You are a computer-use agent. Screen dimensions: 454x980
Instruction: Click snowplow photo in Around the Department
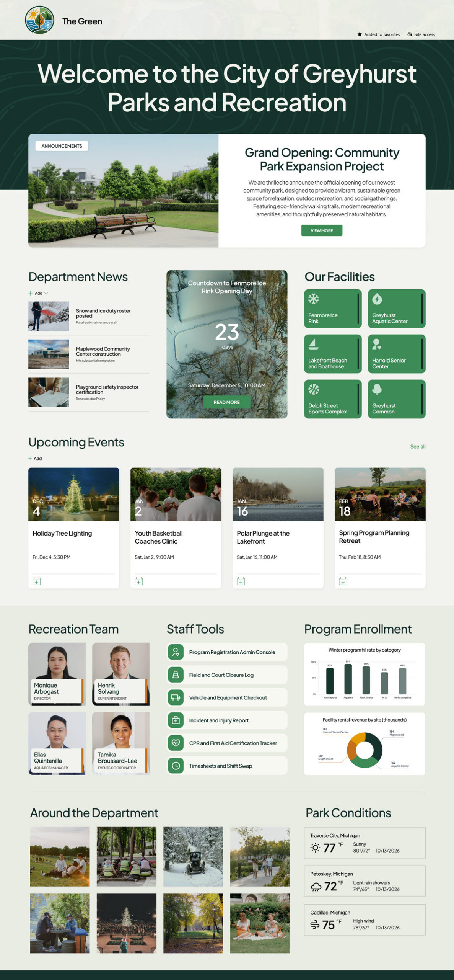click(x=193, y=856)
